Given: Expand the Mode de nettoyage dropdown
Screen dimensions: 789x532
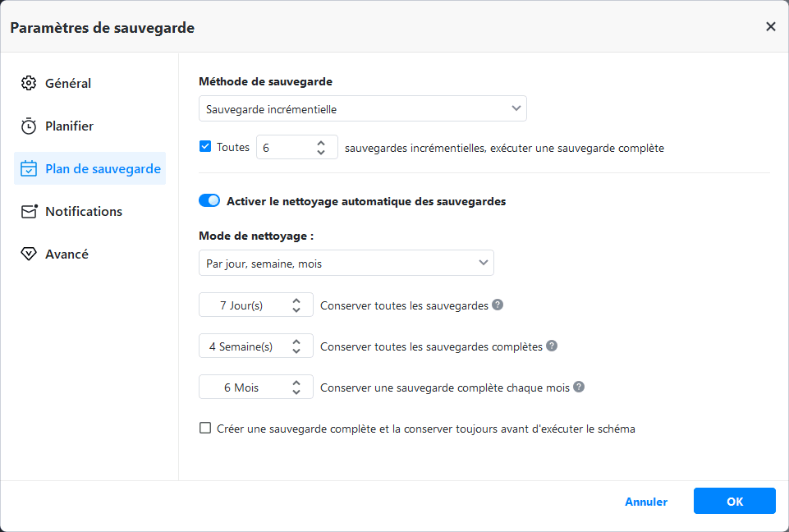Looking at the screenshot, I should tap(346, 263).
